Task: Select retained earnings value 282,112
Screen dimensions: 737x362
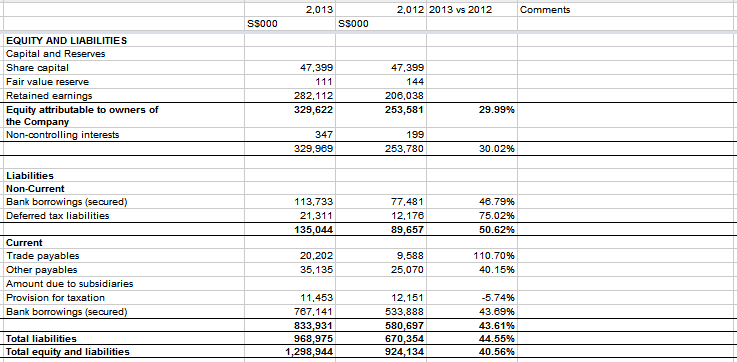Action: click(x=290, y=96)
